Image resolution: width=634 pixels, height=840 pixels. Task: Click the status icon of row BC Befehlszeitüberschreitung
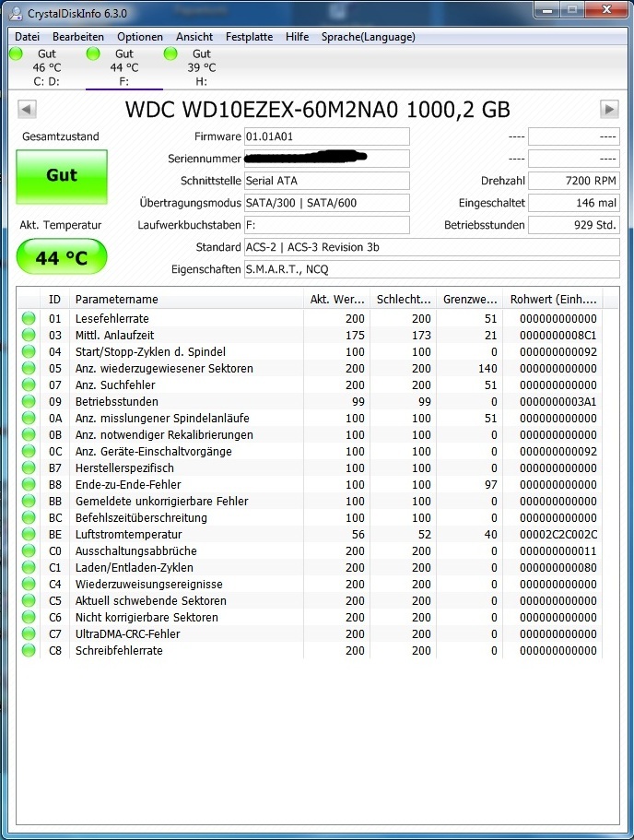coord(29,517)
